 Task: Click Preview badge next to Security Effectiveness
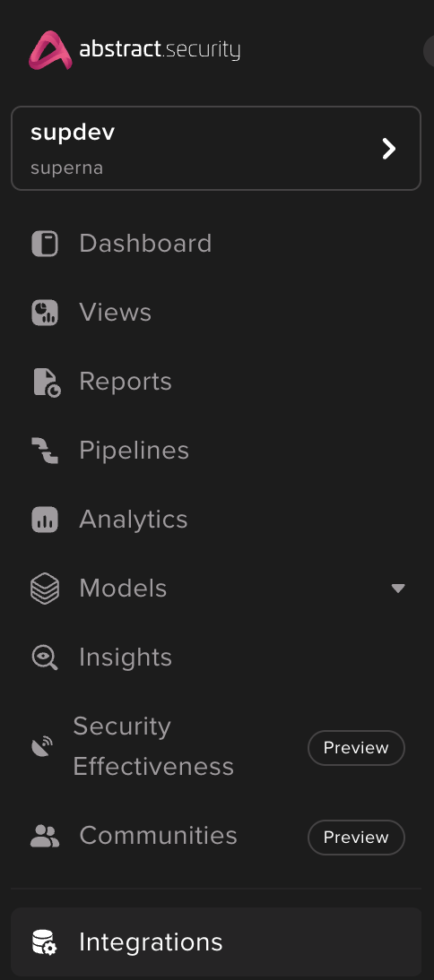(x=357, y=747)
